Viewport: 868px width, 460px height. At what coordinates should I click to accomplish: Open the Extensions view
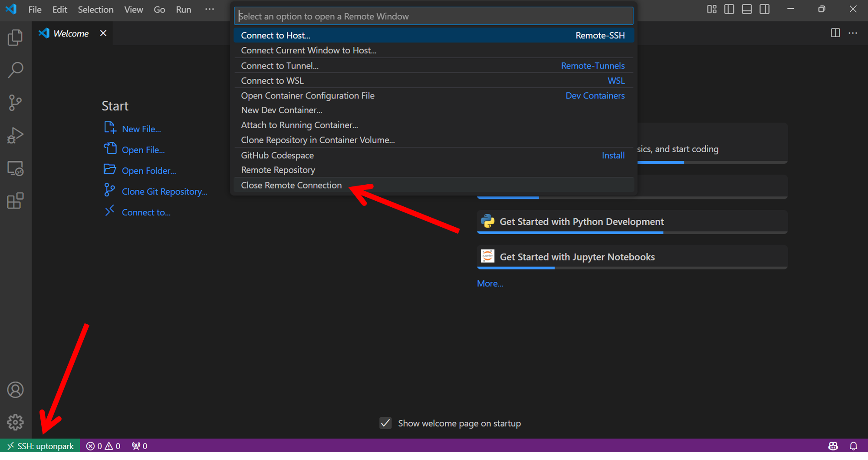15,201
